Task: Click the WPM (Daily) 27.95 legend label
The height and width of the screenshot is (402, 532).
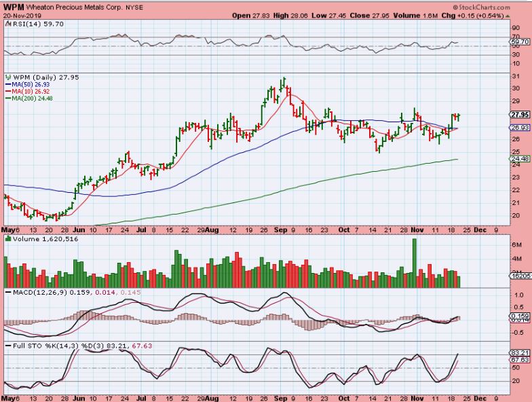Action: [x=46, y=77]
